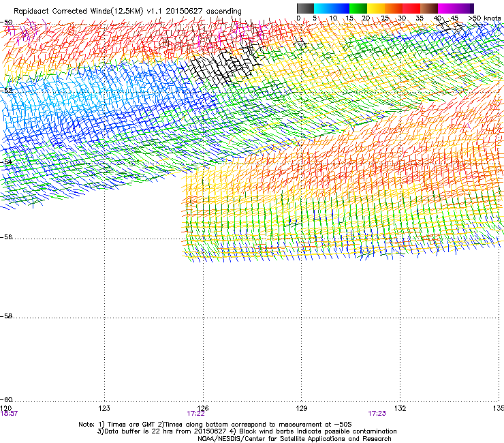Click the '>50 knots' legend label

point(484,18)
